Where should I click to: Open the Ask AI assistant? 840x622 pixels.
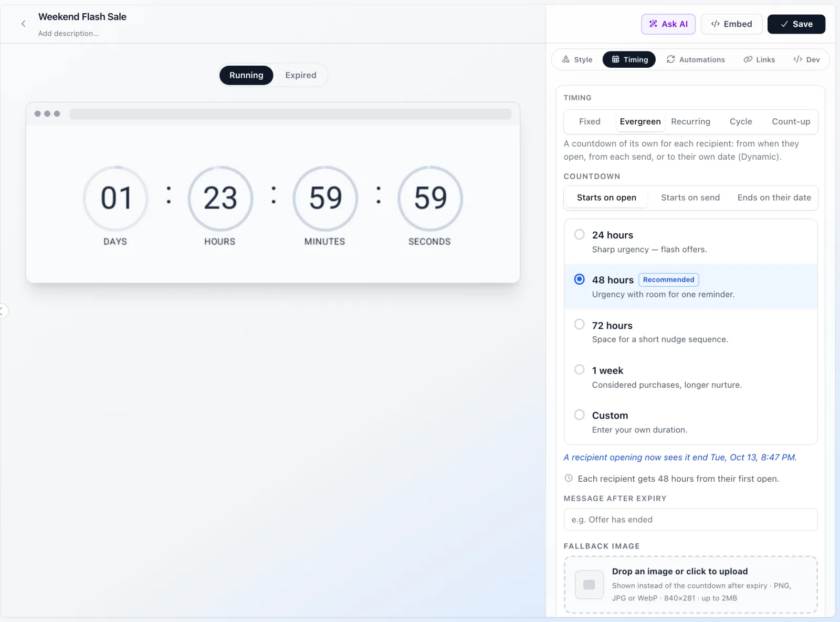(x=668, y=24)
